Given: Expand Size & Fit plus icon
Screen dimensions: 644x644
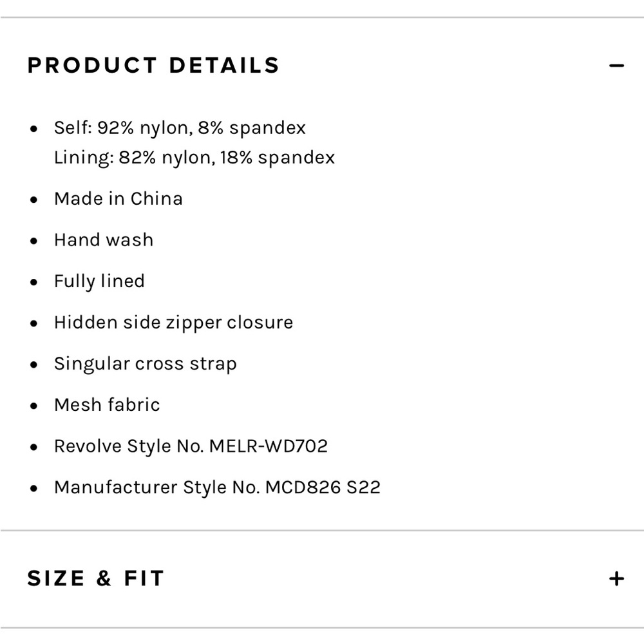Looking at the screenshot, I should 616,578.
